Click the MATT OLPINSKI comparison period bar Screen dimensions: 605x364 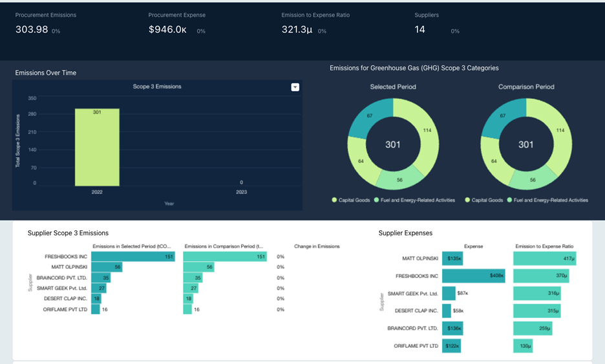(x=198, y=267)
